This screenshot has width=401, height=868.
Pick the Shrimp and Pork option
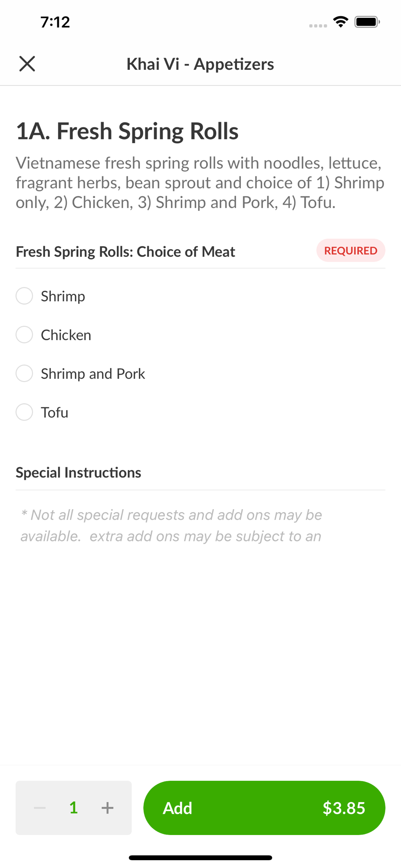click(x=24, y=373)
